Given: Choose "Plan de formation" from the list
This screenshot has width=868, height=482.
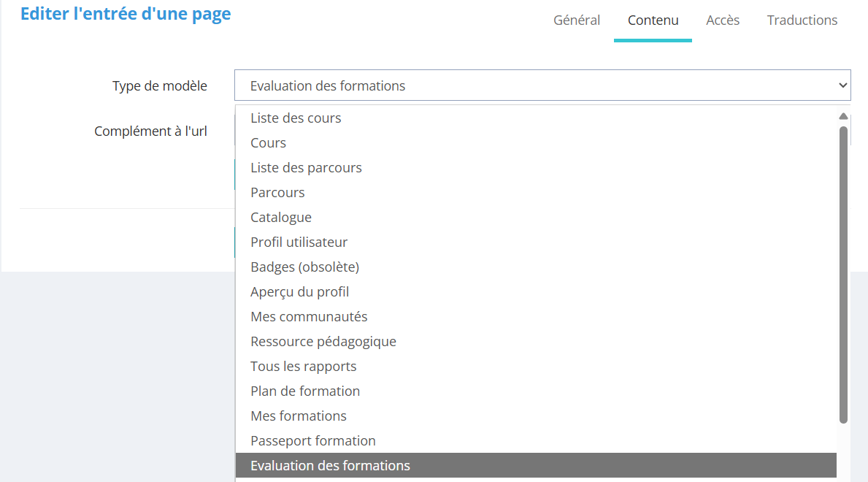Looking at the screenshot, I should pyautogui.click(x=305, y=391).
